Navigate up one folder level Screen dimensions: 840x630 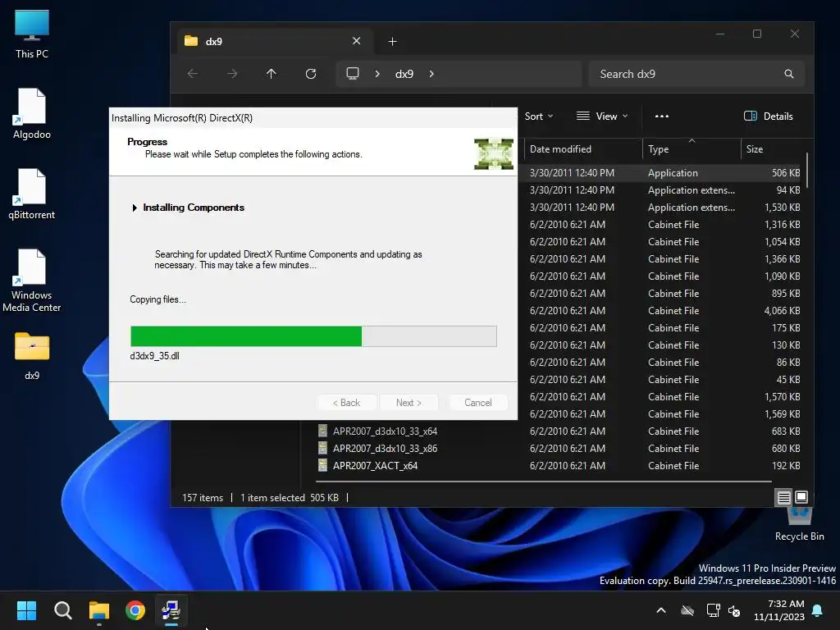tap(272, 74)
